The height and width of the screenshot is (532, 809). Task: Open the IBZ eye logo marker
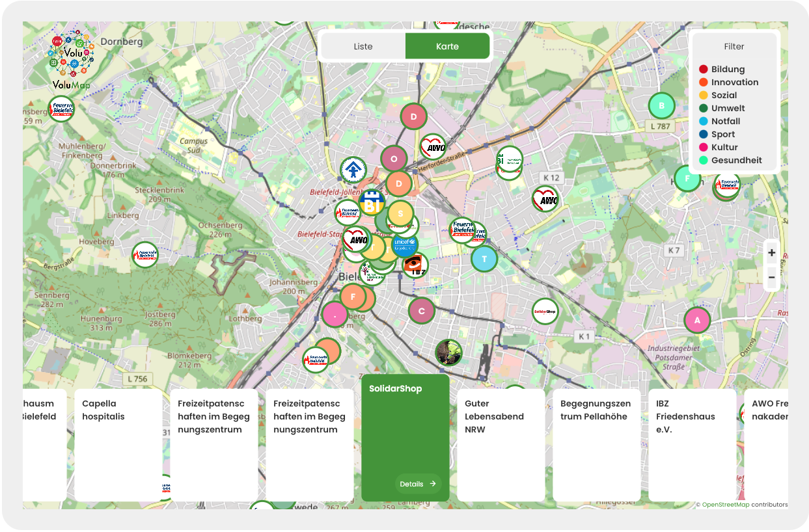click(415, 265)
